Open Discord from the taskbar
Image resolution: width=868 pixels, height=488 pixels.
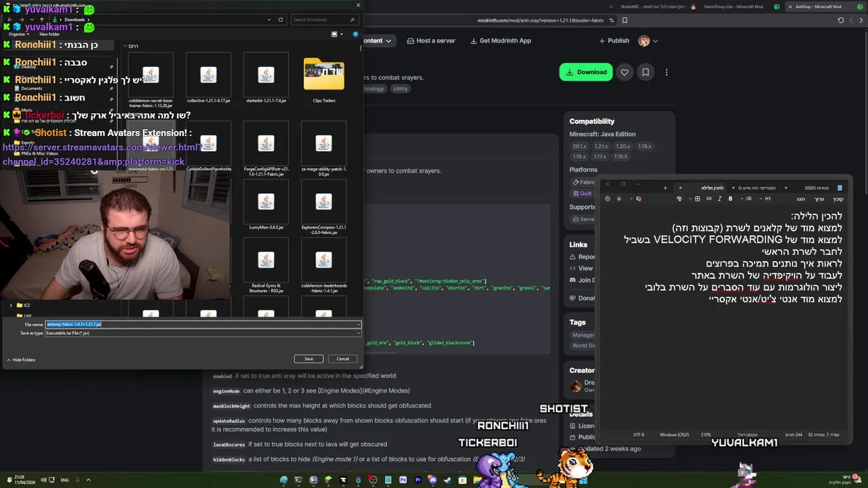(x=433, y=480)
